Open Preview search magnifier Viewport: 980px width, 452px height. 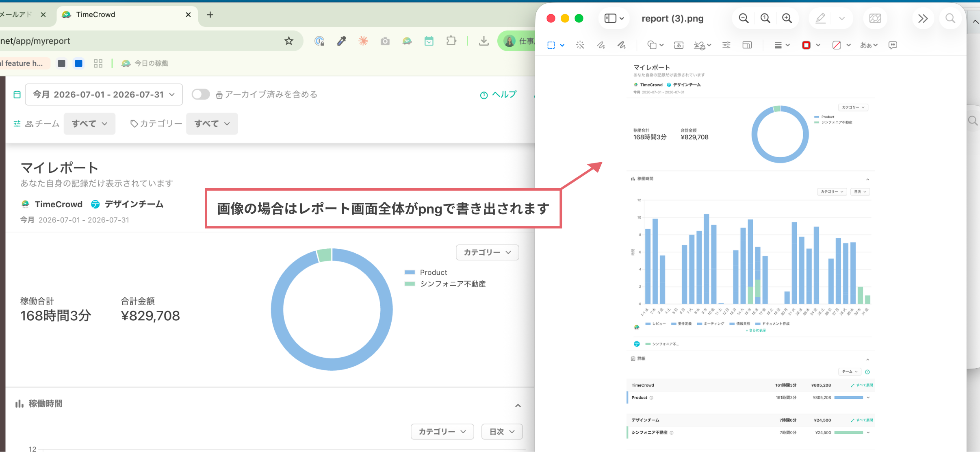[x=950, y=18]
